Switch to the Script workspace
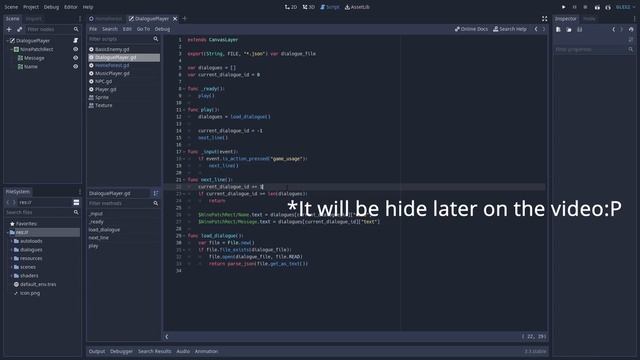Screen dimensions: 640x360 click(x=330, y=7)
